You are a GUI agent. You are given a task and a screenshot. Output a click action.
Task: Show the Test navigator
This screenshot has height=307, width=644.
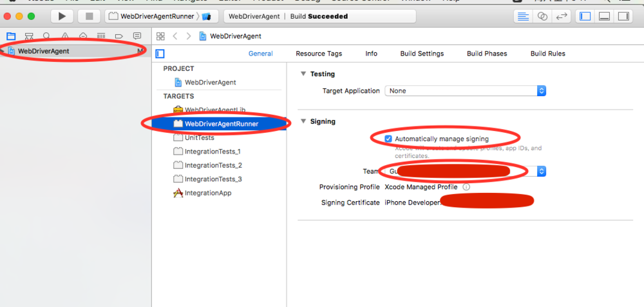pos(83,36)
